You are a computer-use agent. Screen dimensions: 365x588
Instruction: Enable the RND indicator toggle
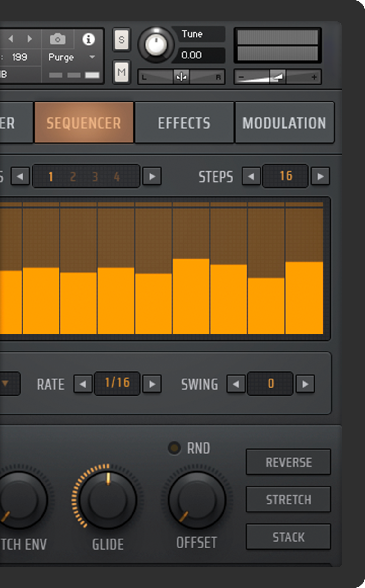[175, 448]
